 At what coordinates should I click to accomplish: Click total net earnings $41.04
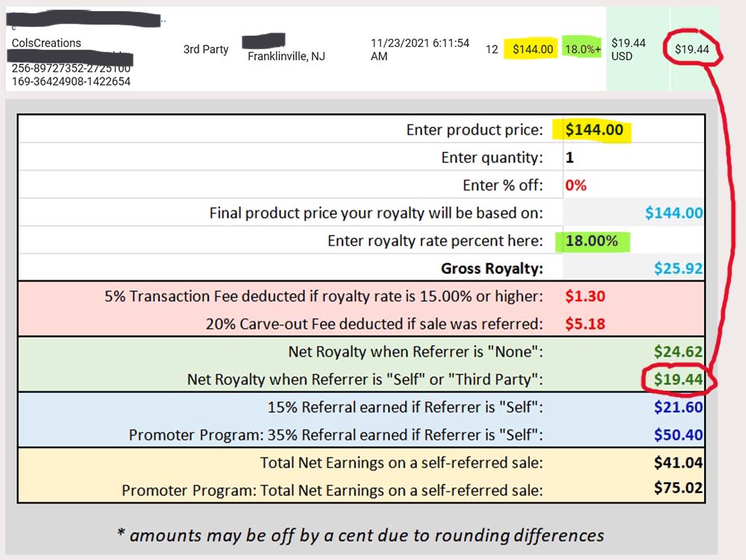pyautogui.click(x=678, y=462)
